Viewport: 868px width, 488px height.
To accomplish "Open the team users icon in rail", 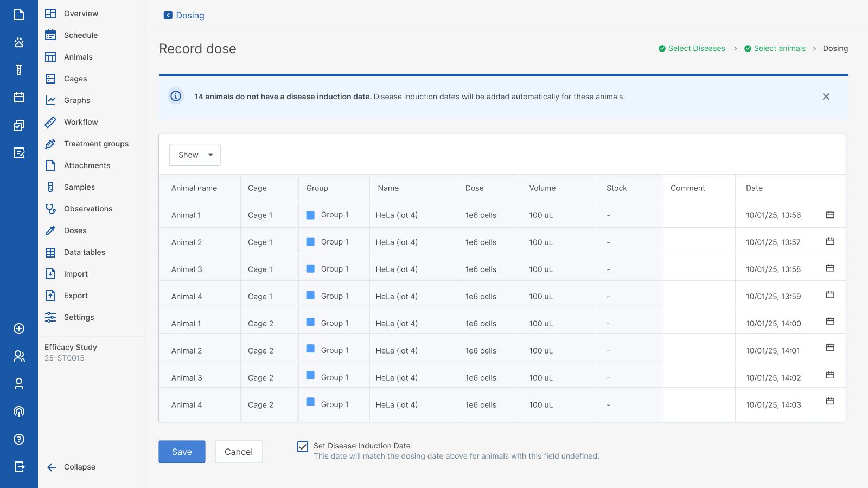I will coord(19,356).
